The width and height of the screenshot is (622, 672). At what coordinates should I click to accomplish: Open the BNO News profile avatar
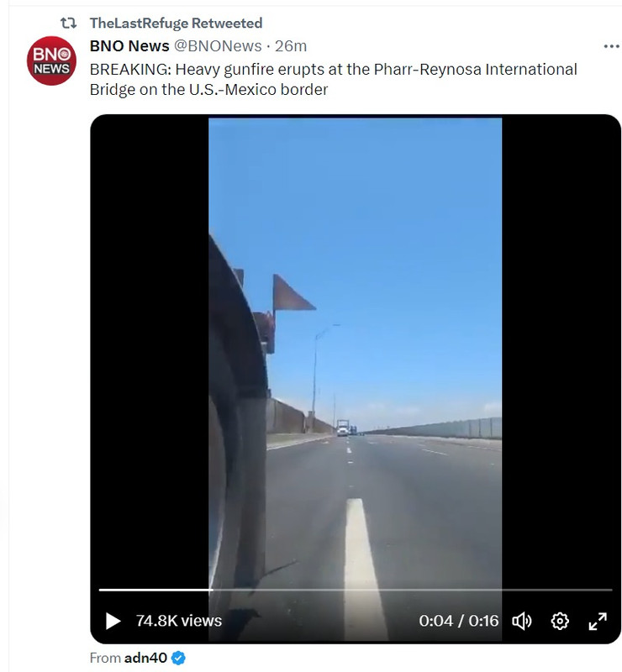coord(51,60)
